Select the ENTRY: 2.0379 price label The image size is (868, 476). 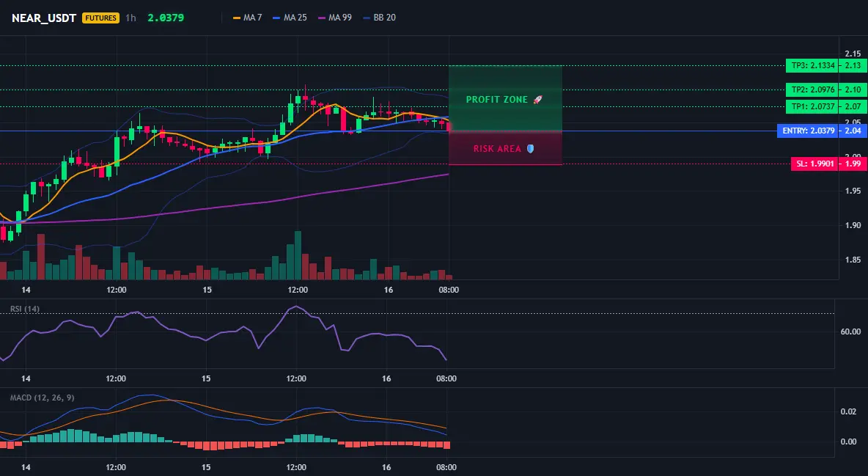point(807,131)
